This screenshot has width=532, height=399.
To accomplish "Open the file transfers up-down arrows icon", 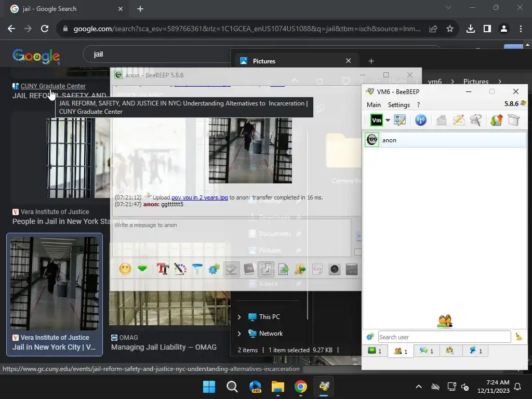I will (496, 120).
